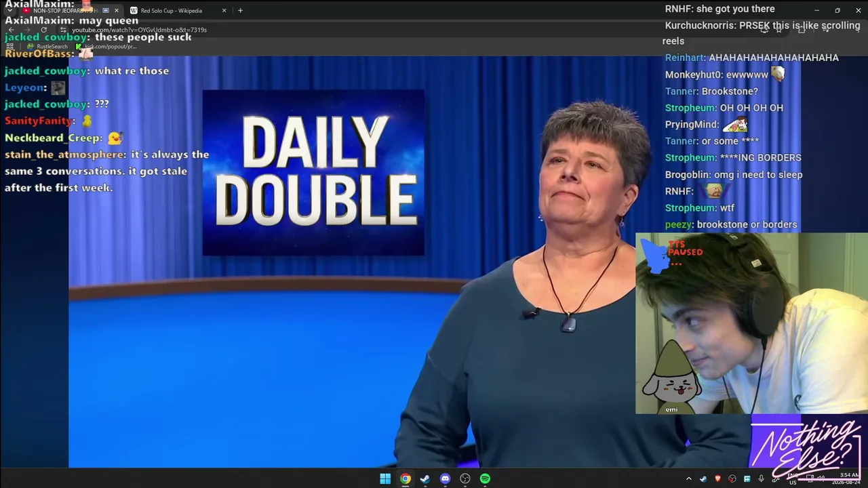Click the microphone icon in the system tray

[x=762, y=479]
